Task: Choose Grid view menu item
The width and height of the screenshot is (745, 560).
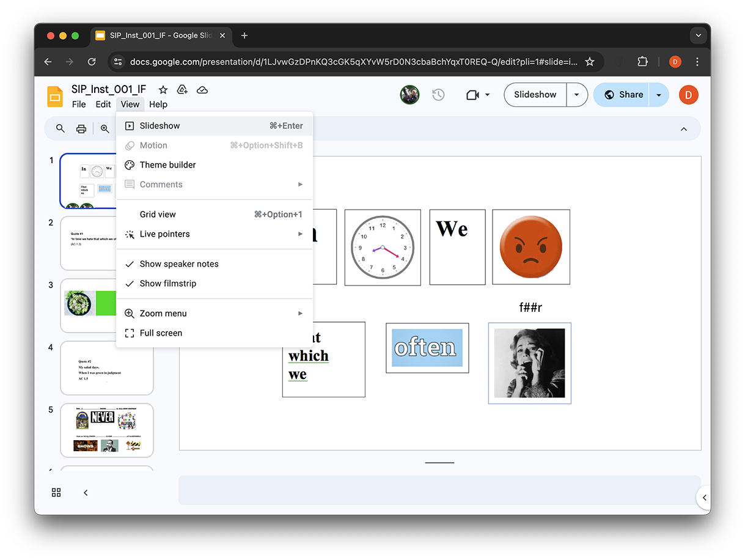Action: click(x=215, y=215)
